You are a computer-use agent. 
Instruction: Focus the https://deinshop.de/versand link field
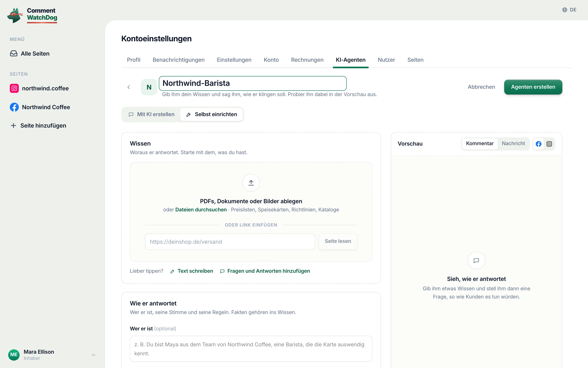[x=230, y=242]
